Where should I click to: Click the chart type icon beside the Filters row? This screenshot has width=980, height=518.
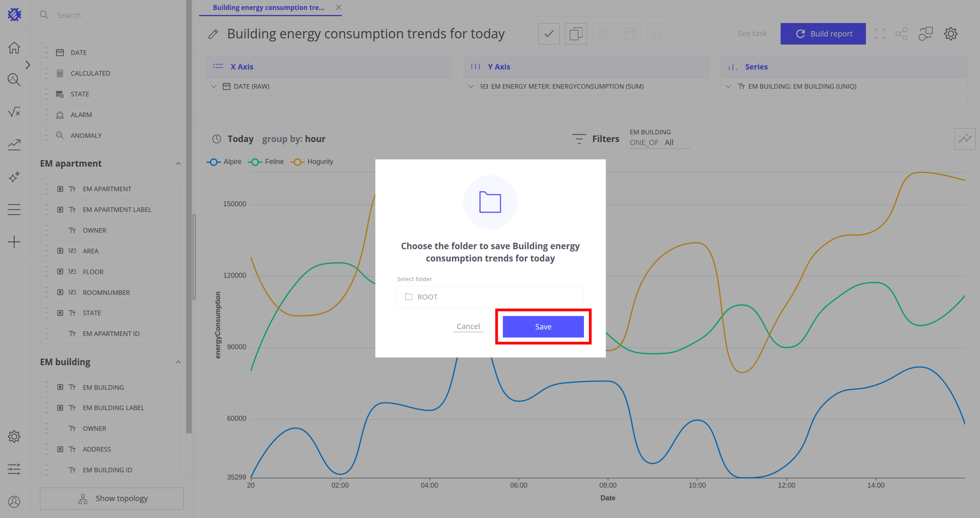[x=965, y=139]
